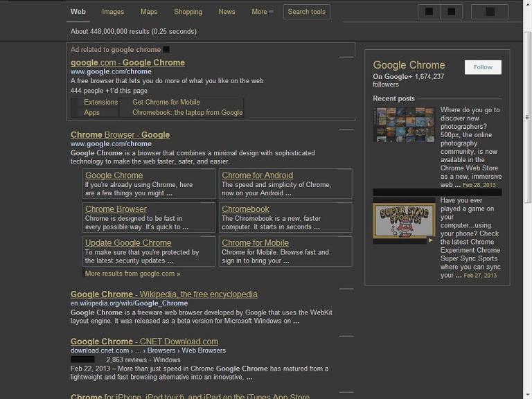
Task: Open the "Google Chrome" sitelink under Chrome Browser result
Action: (x=114, y=175)
